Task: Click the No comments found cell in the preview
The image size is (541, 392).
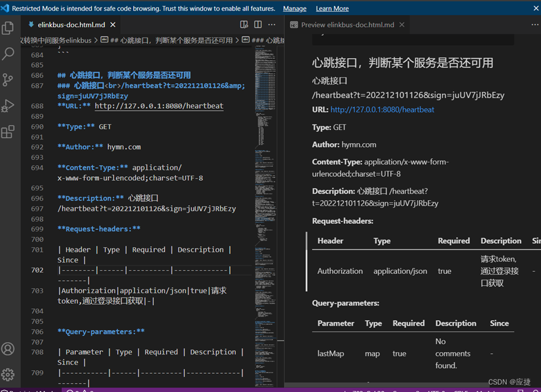Action: [453, 353]
